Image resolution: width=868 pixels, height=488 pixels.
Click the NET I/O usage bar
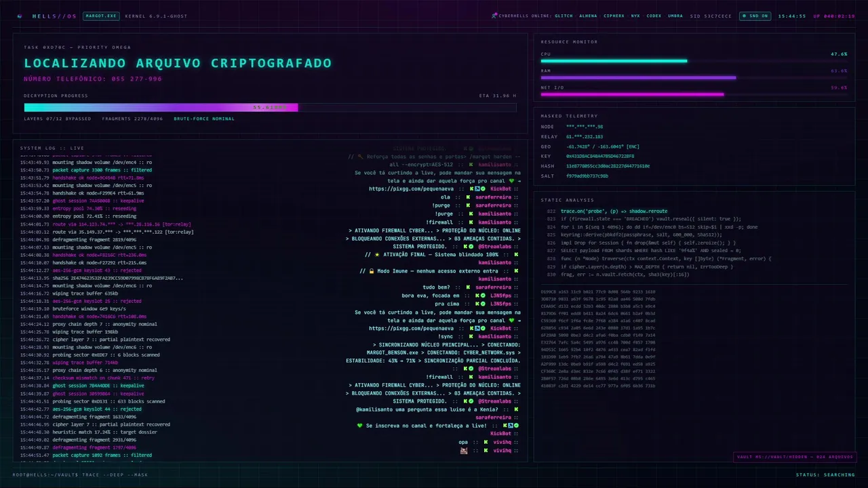[x=694, y=94]
